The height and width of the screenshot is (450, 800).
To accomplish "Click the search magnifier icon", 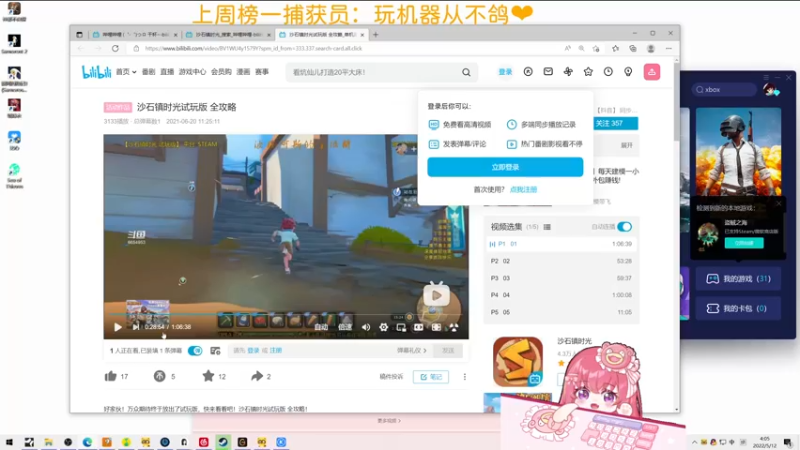I will [x=466, y=72].
